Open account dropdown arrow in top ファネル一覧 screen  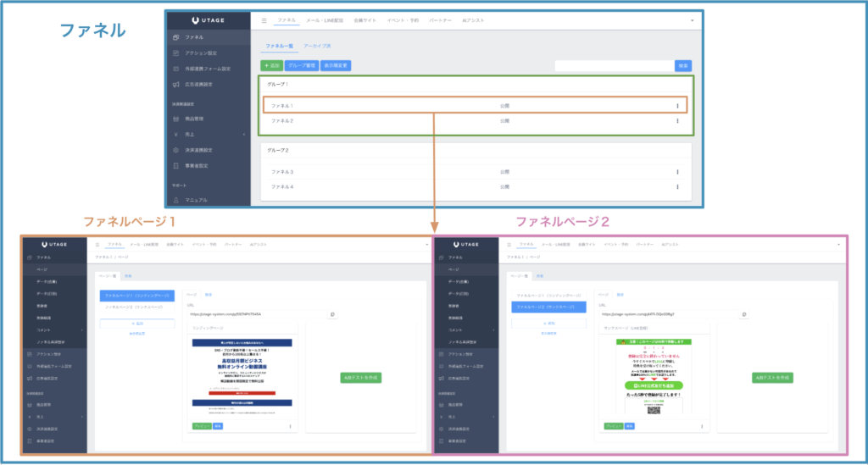click(x=692, y=19)
